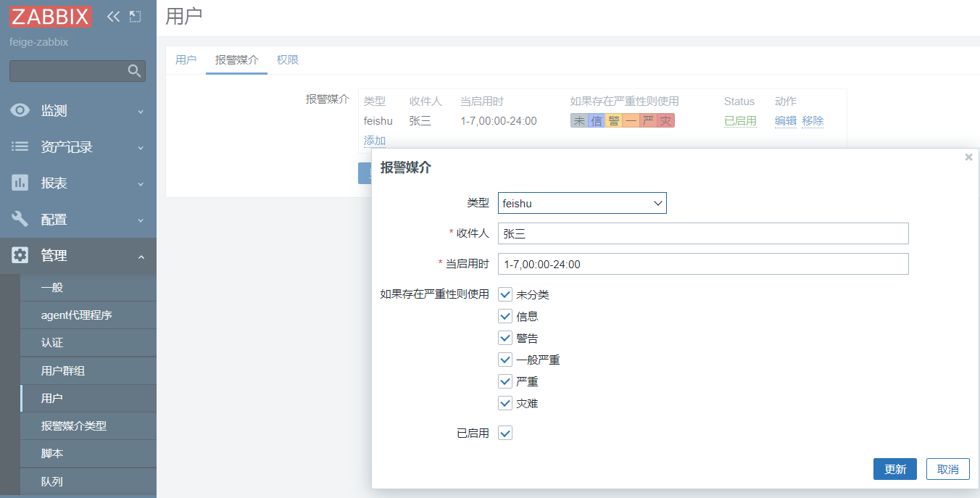This screenshot has width=980, height=498.
Task: Click the bar chart icon for 报表
Action: coord(20,183)
